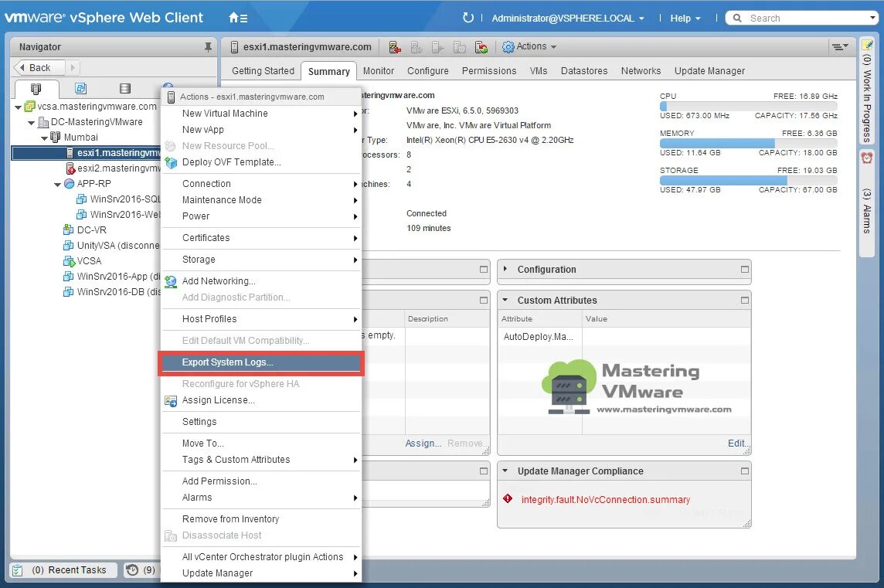884x588 pixels.
Task: Open Work In Progress sidebar icon
Action: 866,45
